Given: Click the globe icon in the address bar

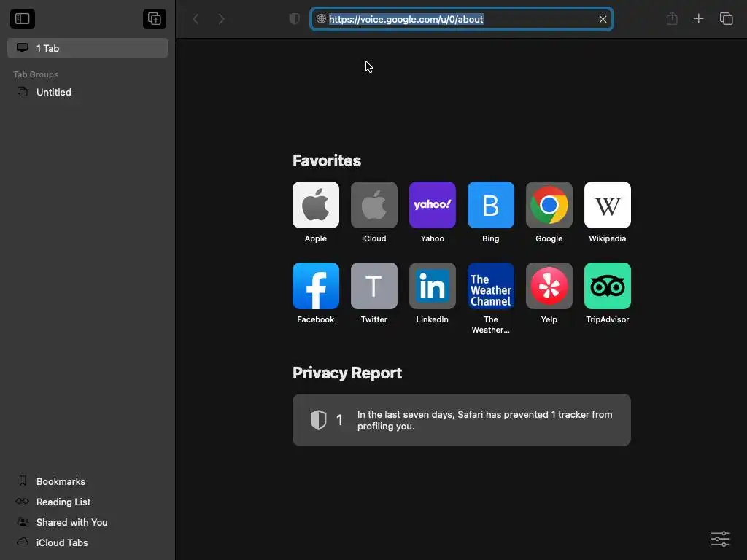Looking at the screenshot, I should pyautogui.click(x=321, y=19).
